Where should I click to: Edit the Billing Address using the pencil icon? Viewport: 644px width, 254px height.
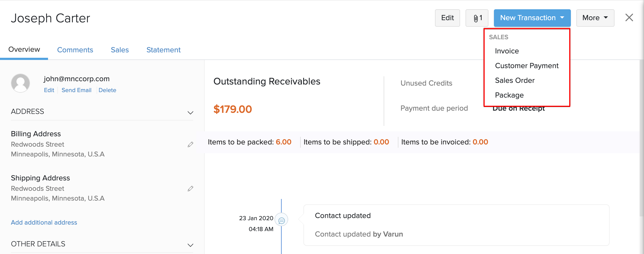(x=190, y=144)
